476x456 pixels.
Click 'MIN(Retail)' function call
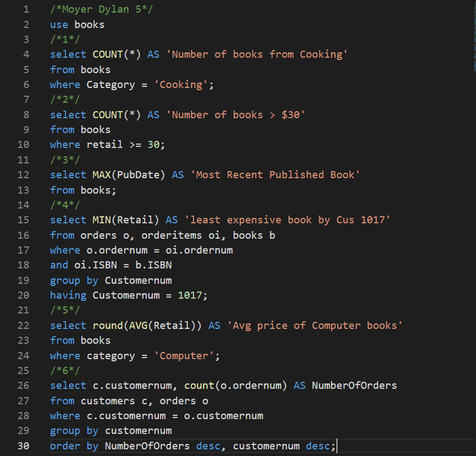pyautogui.click(x=126, y=220)
